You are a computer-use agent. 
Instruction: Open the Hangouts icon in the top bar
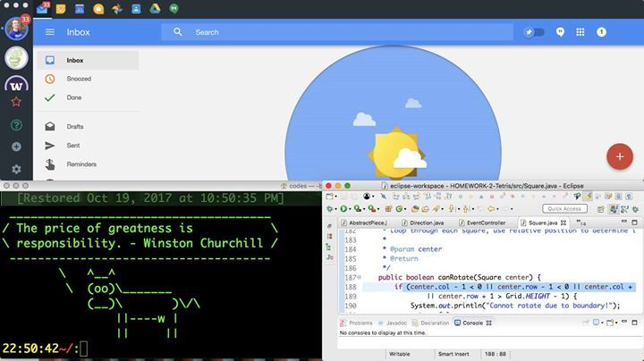pyautogui.click(x=174, y=9)
